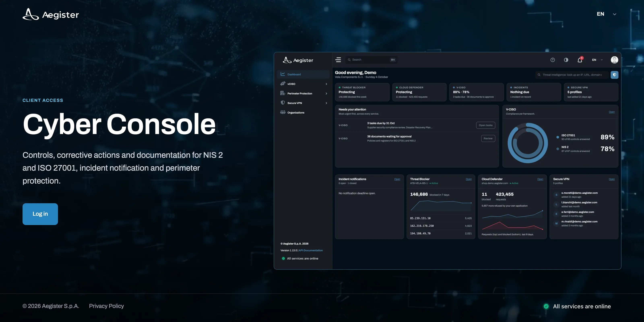
Task: Expand the Secure VPN sidebar chevron
Action: pyautogui.click(x=326, y=103)
